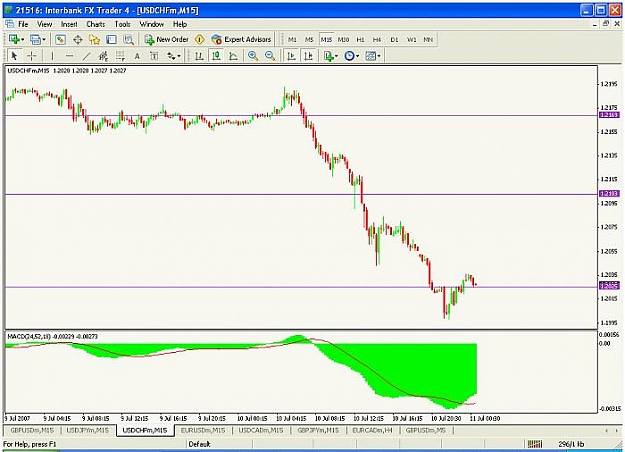Select the Fibonacci Retracement tool

pyautogui.click(x=120, y=56)
